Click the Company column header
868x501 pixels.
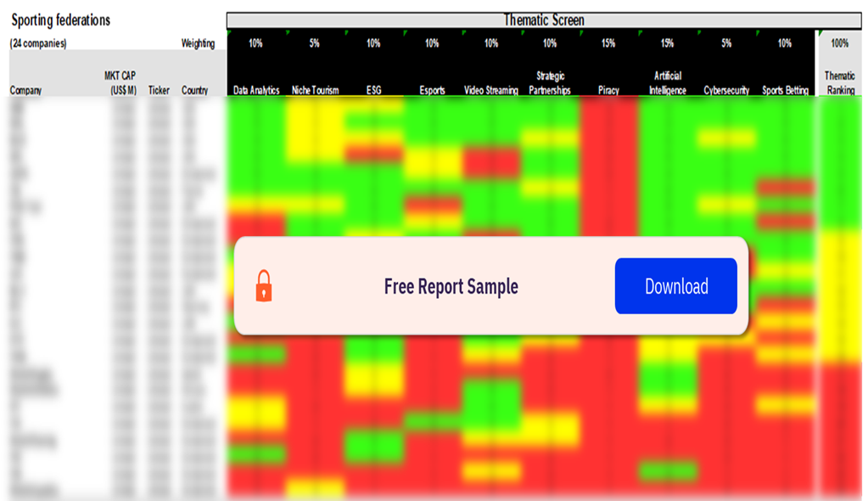click(x=25, y=90)
